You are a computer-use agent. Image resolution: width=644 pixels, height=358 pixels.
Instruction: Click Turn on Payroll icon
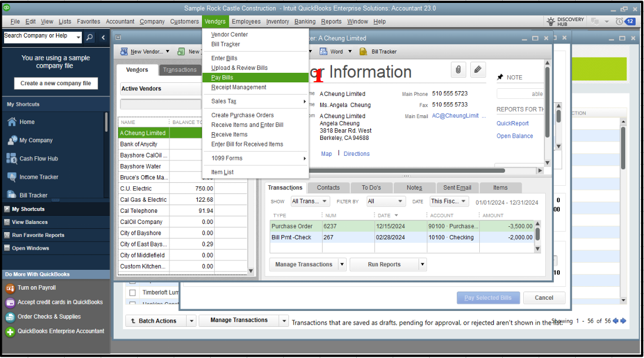click(x=10, y=288)
